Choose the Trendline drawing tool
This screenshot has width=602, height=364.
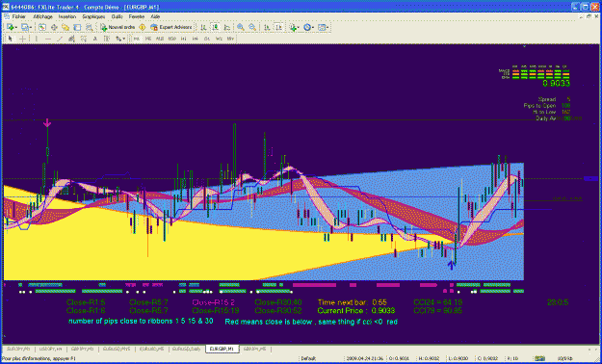[60, 39]
